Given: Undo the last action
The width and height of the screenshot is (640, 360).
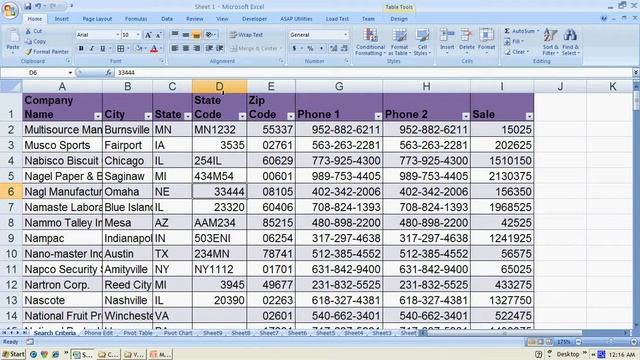Looking at the screenshot, I should click(x=38, y=6).
